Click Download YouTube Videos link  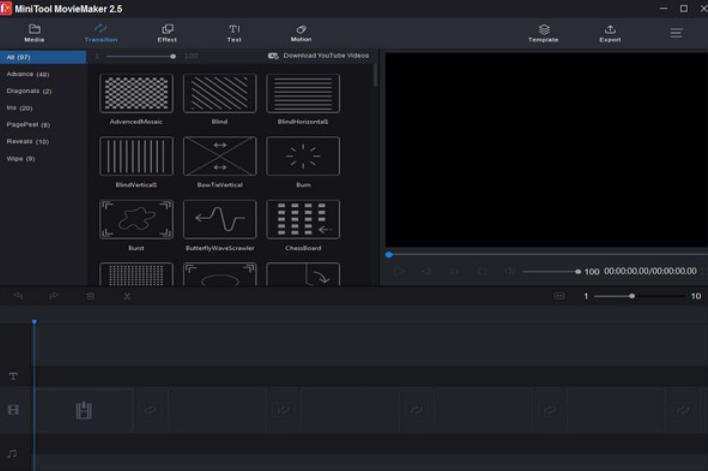(319, 56)
